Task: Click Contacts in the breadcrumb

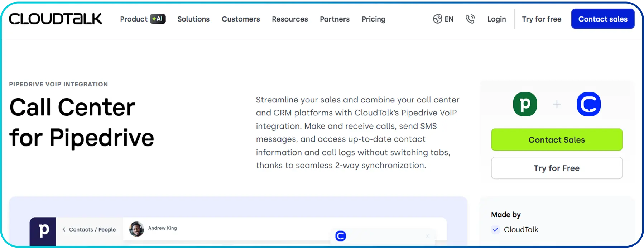Action: pos(81,229)
